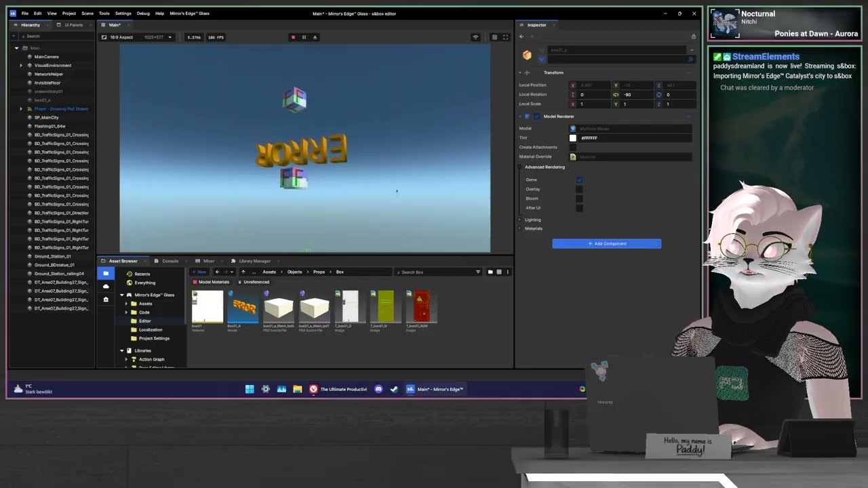The image size is (868, 488).
Task: Click the orange box object icon in Inspector
Action: (527, 55)
